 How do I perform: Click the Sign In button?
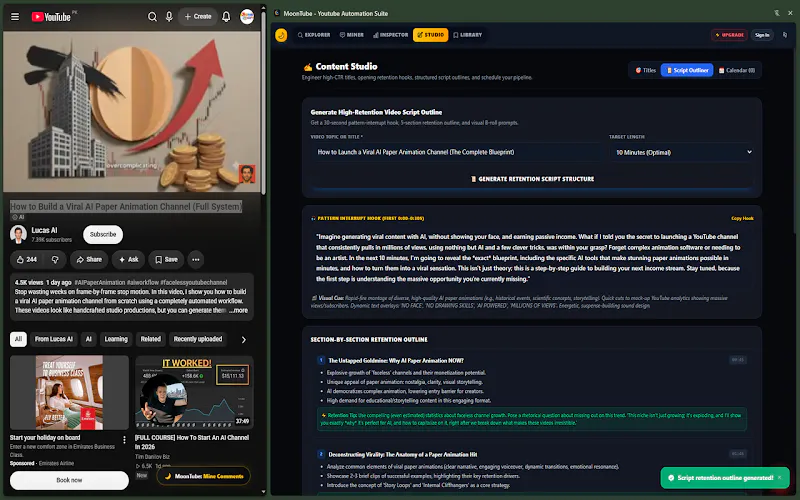click(762, 35)
